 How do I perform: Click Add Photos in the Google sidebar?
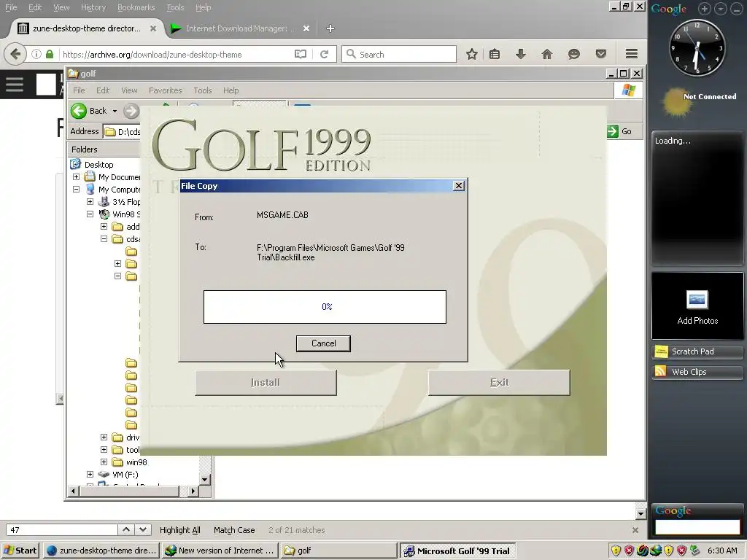point(697,307)
